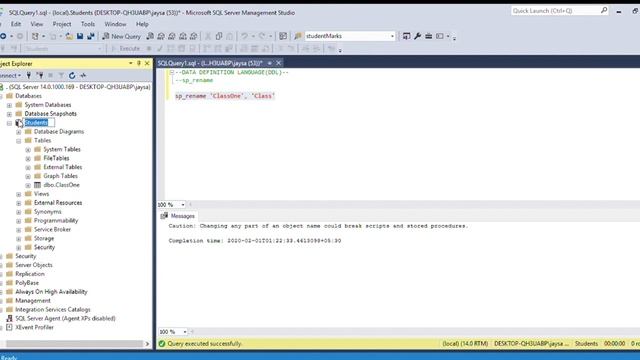Select the SQLQuery1.sql document tab
The height and width of the screenshot is (360, 640).
(x=210, y=63)
